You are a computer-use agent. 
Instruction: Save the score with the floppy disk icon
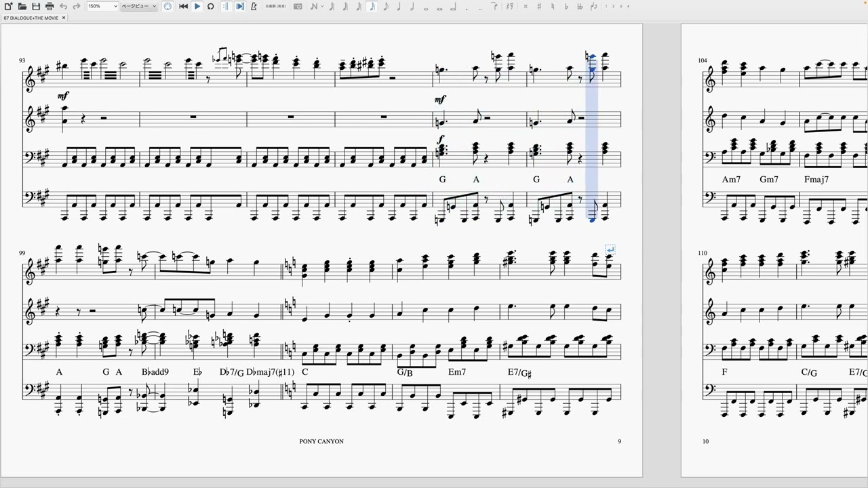coord(36,6)
